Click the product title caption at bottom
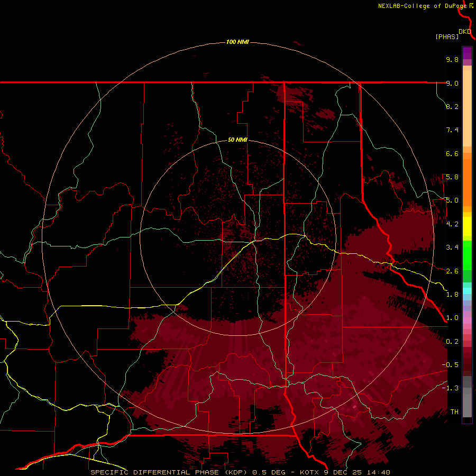This screenshot has width=476, height=476. pos(240,472)
